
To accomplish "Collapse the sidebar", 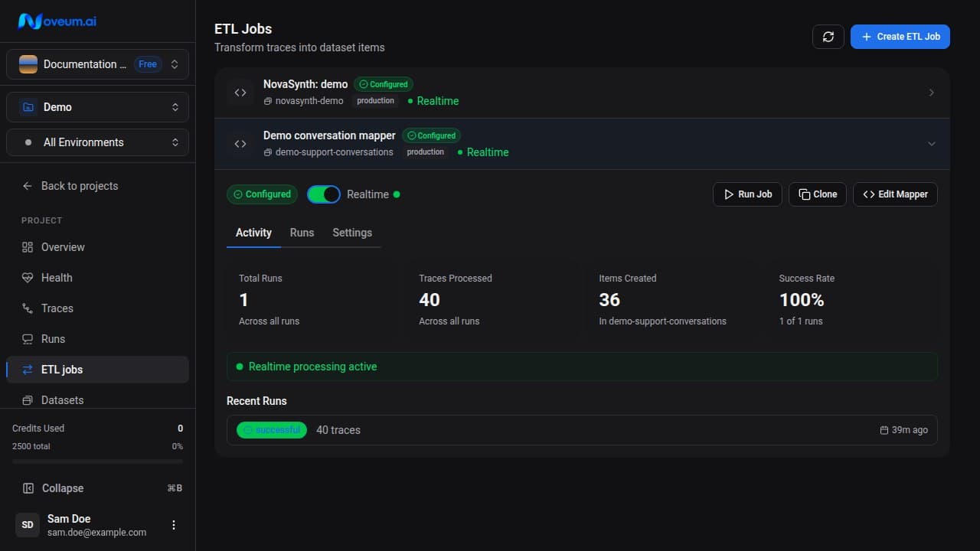I will click(x=97, y=488).
